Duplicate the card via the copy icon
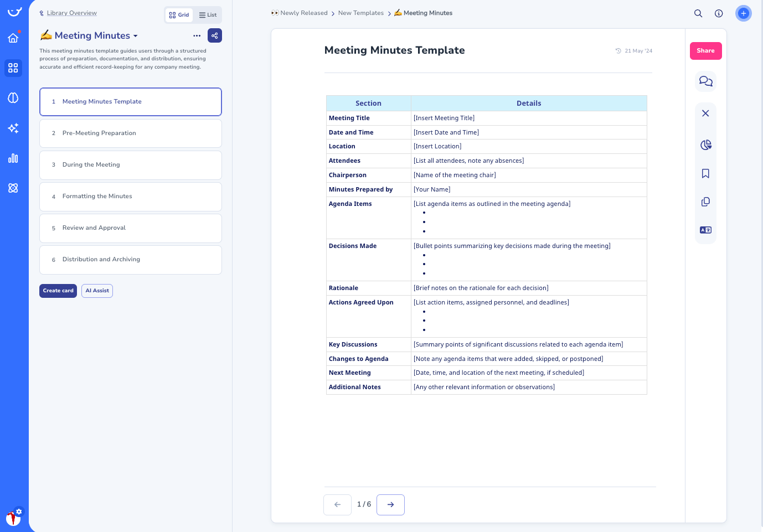763x532 pixels. point(705,202)
